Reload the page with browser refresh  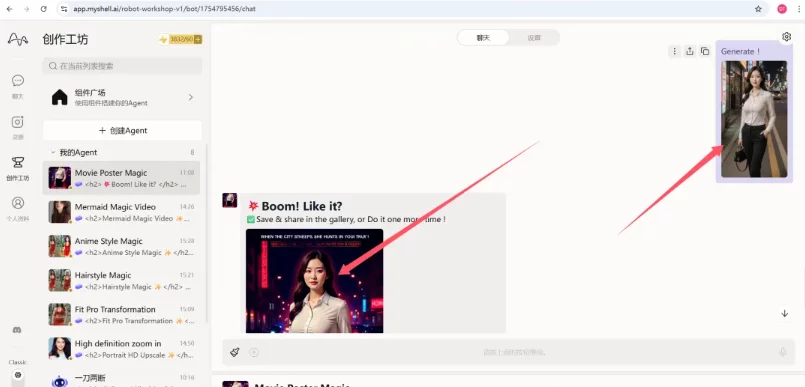44,9
